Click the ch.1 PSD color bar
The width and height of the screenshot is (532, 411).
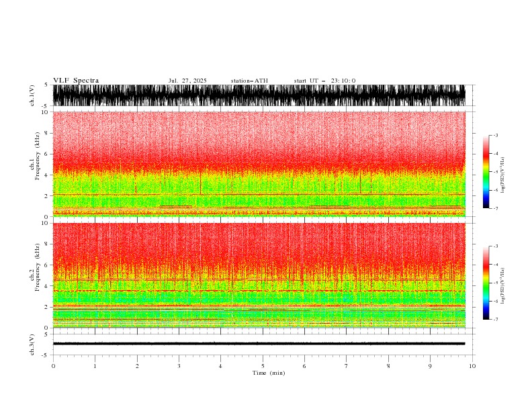click(x=486, y=172)
